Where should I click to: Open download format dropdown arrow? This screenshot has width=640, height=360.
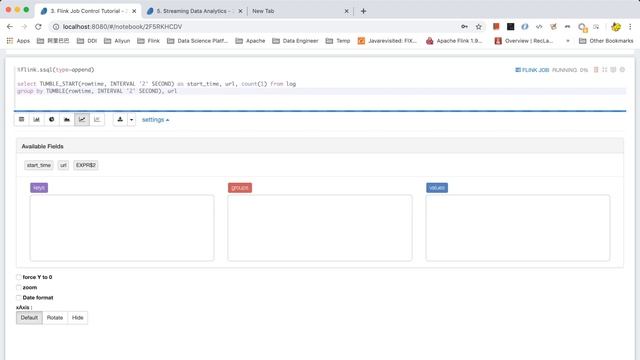[131, 120]
